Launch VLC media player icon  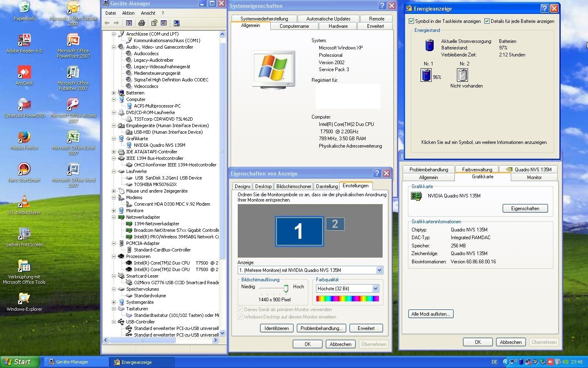[24, 204]
